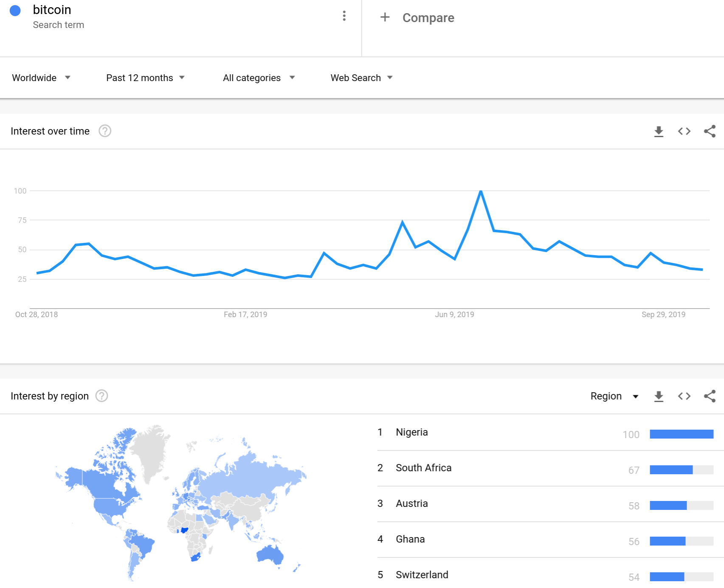Click the blue bitcoin term color dot
The image size is (724, 588).
point(15,11)
